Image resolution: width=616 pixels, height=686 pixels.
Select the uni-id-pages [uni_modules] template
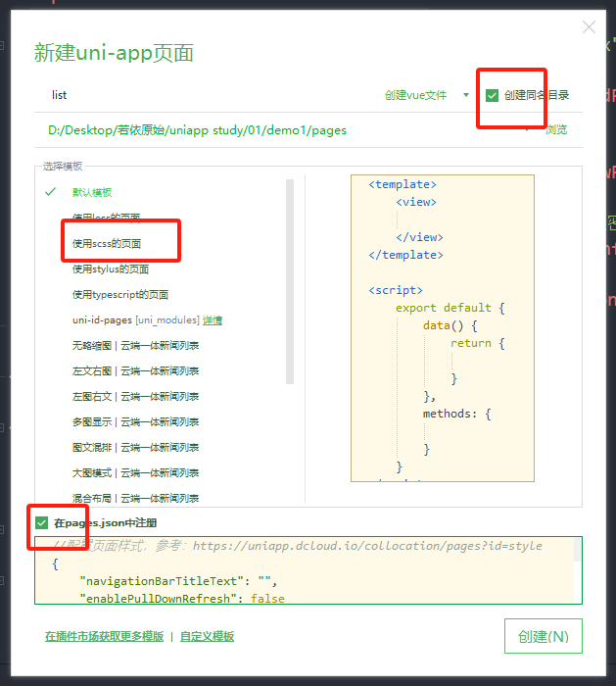pyautogui.click(x=135, y=320)
